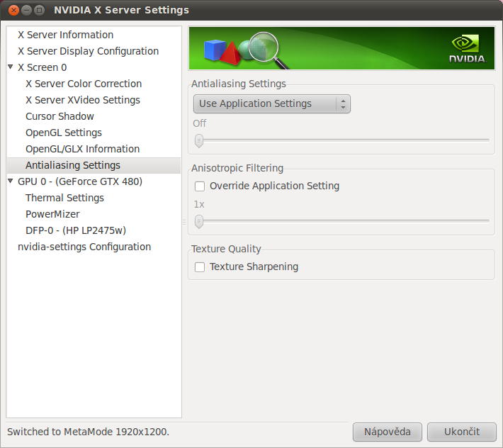
Task: Open nvidia-settings Configuration page
Action: (x=84, y=247)
